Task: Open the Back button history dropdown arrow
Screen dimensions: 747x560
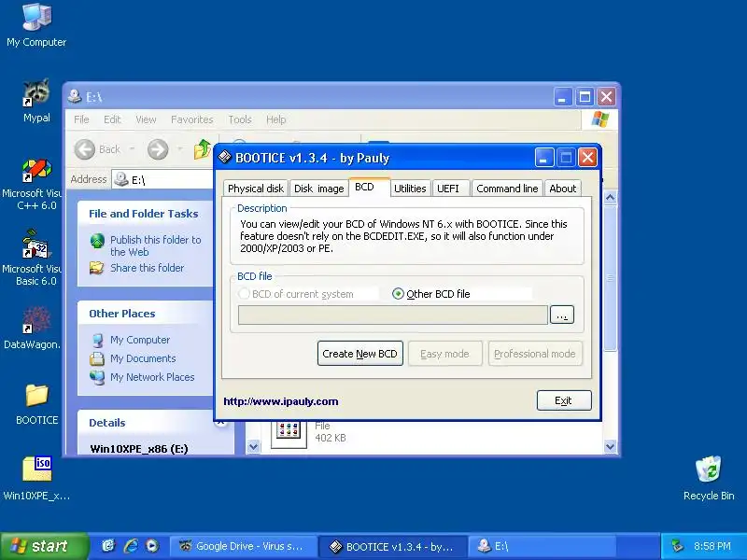Action: pyautogui.click(x=132, y=149)
